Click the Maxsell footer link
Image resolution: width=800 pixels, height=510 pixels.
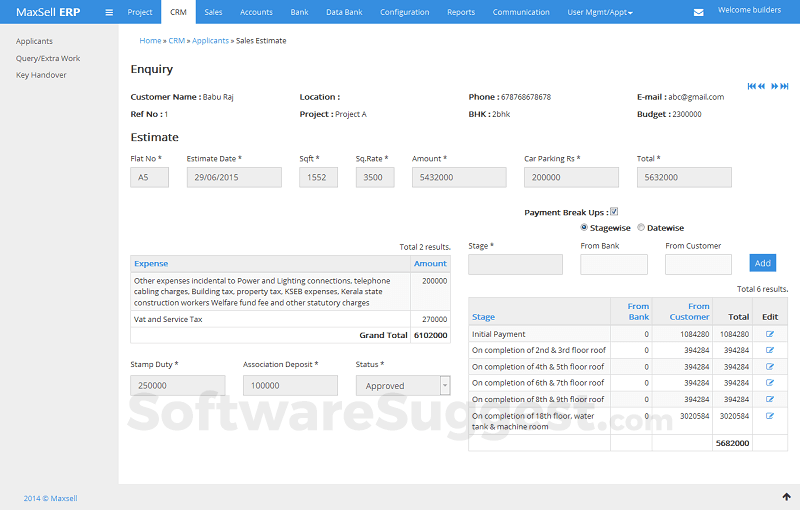(x=51, y=498)
